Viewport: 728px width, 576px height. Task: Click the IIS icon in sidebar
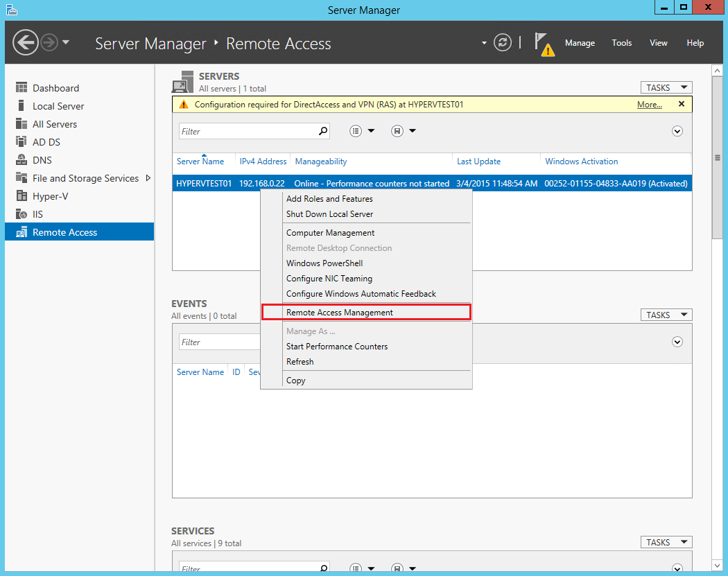click(x=21, y=214)
